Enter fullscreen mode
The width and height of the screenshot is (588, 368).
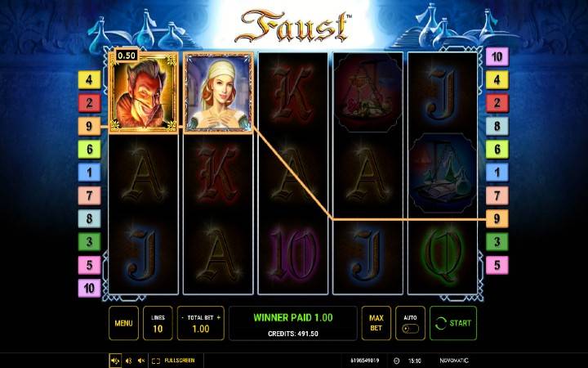pyautogui.click(x=173, y=361)
